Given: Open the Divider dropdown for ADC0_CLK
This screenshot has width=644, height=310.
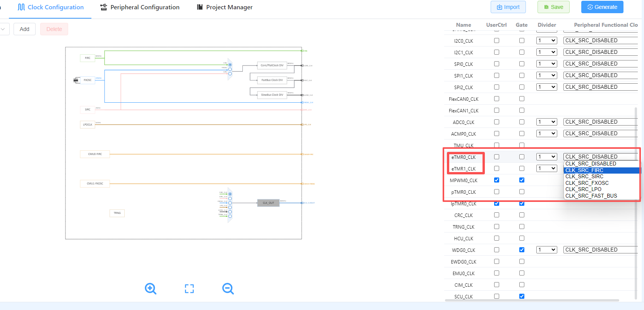Looking at the screenshot, I should [x=547, y=122].
